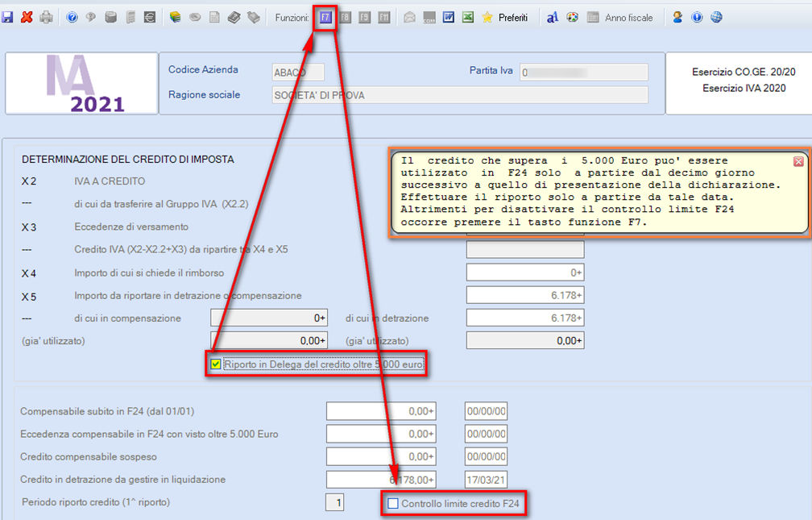Click the Compensabile subito in F24 amount field
The height and width of the screenshot is (520, 812).
pyautogui.click(x=381, y=411)
